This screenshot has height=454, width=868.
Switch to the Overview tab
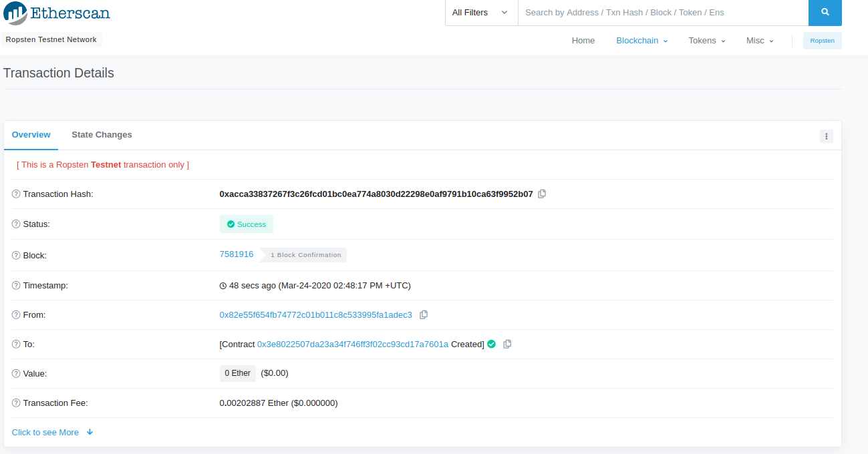(31, 135)
